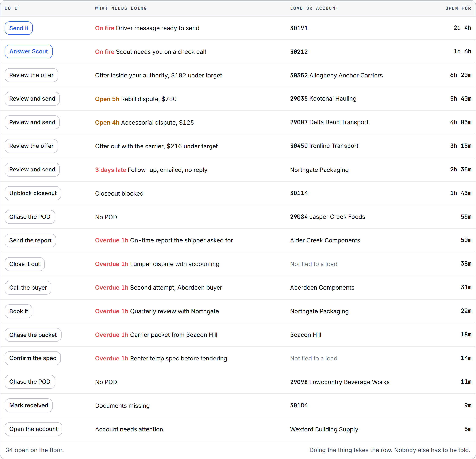Click 'Closeout blocked' description text

(119, 194)
